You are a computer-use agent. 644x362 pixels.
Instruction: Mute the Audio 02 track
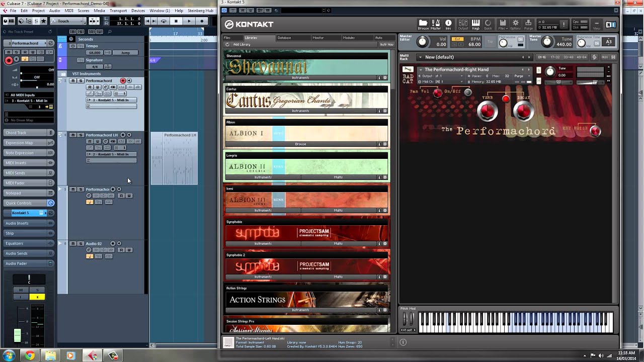click(x=72, y=243)
